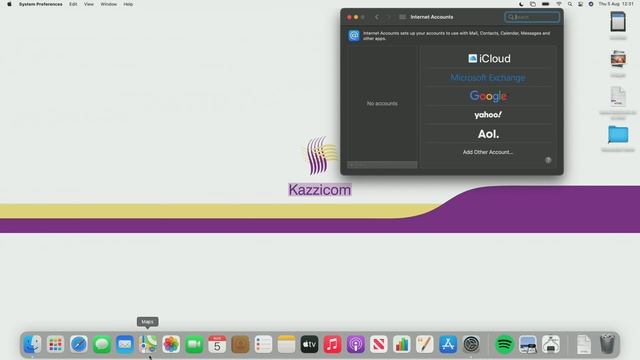Go back in System Preferences
This screenshot has width=640, height=360.
click(x=377, y=17)
